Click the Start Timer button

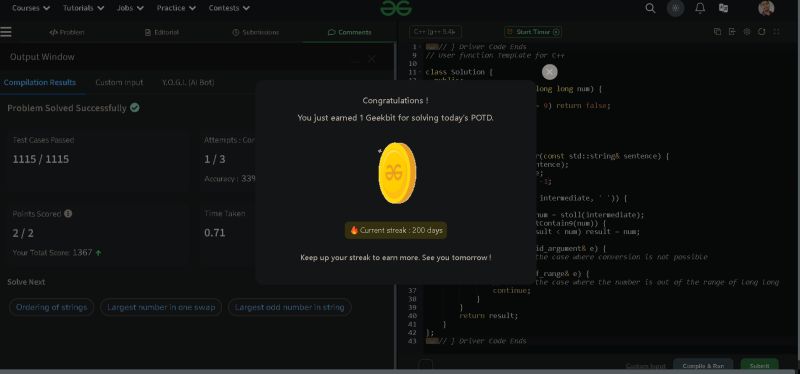[532, 32]
